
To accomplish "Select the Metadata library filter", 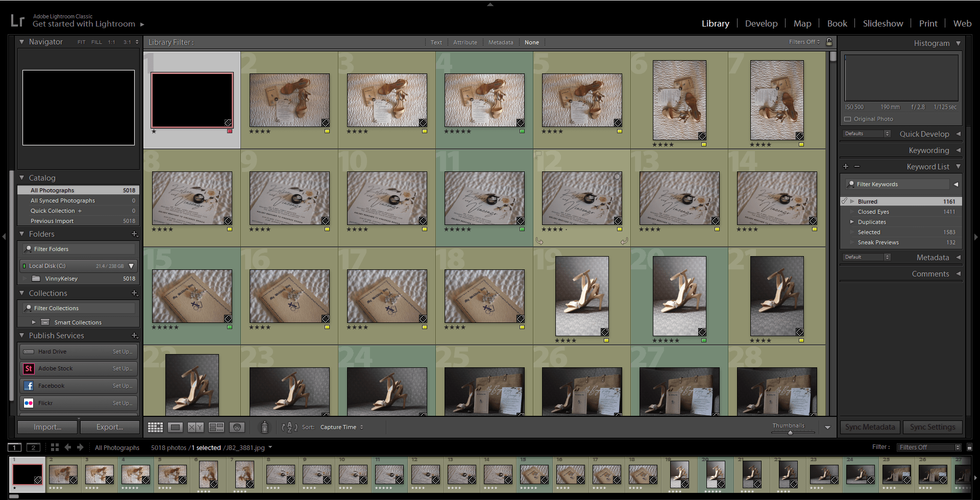I will [x=500, y=42].
